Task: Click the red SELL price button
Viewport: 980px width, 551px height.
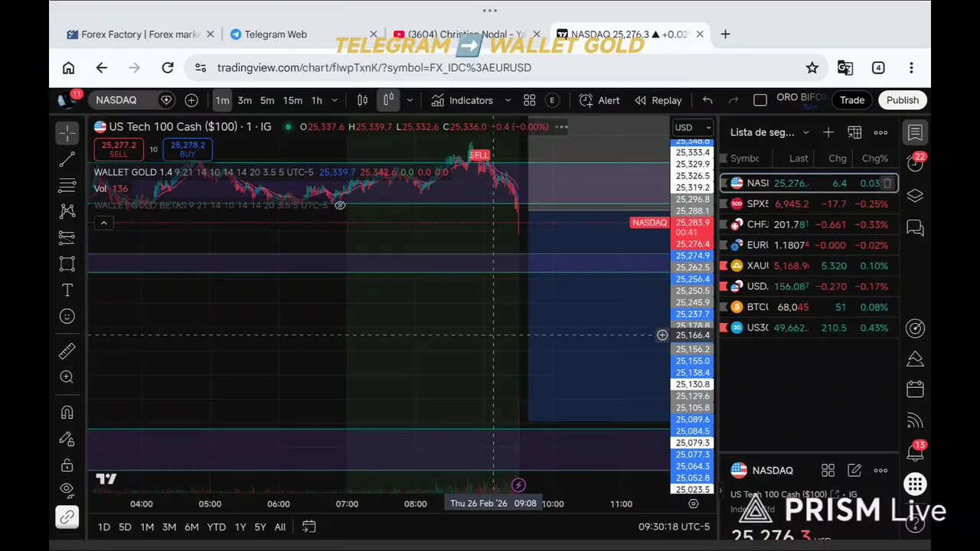Action: coord(119,149)
